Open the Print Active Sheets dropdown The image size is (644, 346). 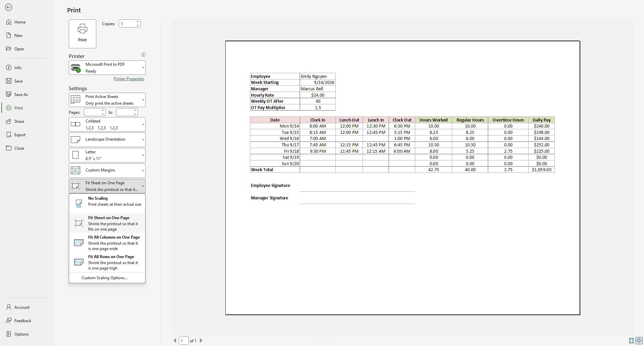107,100
